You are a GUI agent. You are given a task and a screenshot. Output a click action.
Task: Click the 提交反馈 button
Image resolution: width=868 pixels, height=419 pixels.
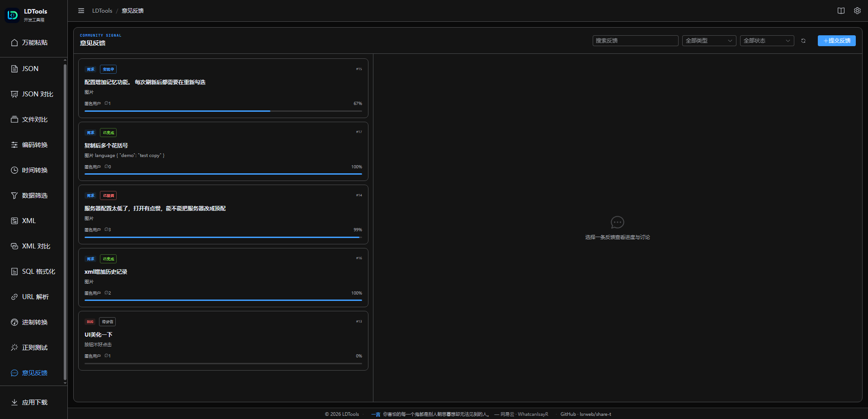pos(836,41)
